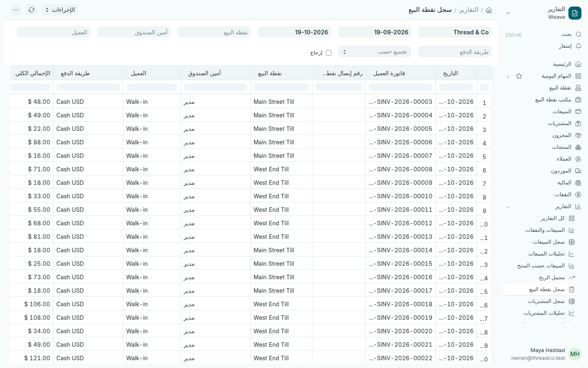The width and height of the screenshot is (588, 368).
Task: Click the search magnifier icon in sidebar
Action: point(578,35)
